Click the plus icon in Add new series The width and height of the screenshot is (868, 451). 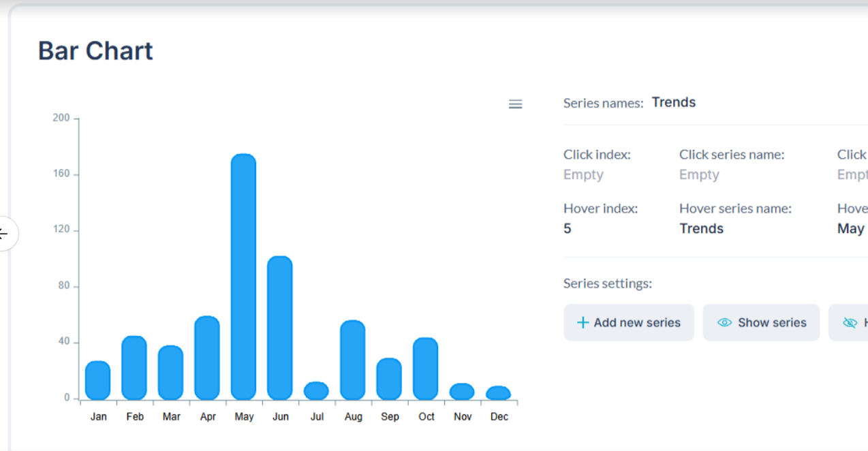[x=583, y=323]
